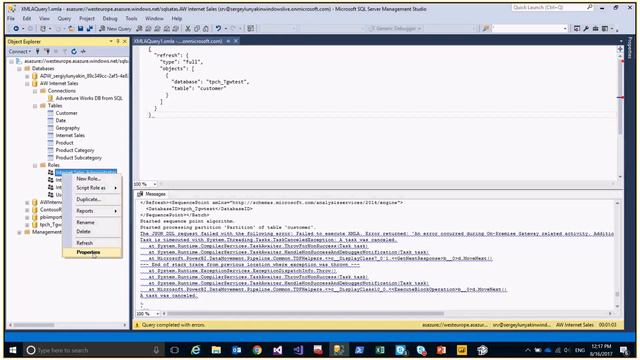
Task: Choose Delete in the context menu
Action: pyautogui.click(x=92, y=231)
